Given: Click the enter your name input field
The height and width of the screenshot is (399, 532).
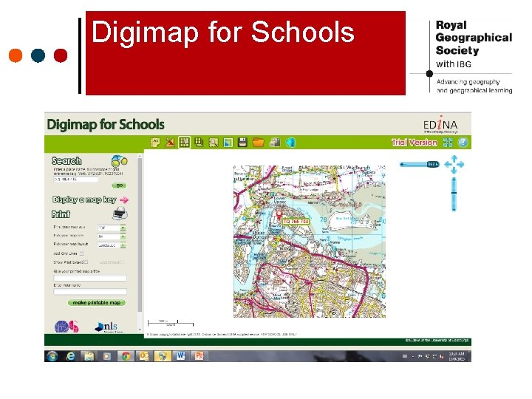Looking at the screenshot, I should [90, 292].
